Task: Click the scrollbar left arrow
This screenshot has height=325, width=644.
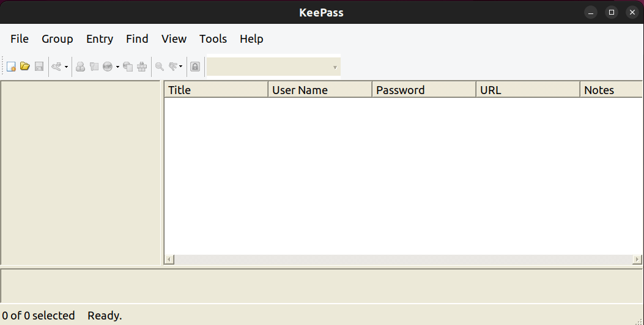Action: (x=169, y=260)
